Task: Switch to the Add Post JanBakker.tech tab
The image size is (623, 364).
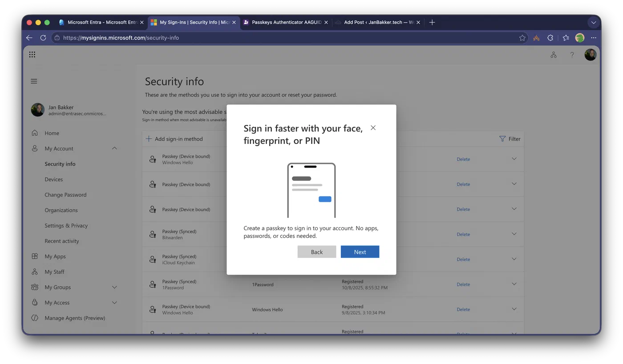Action: click(377, 22)
